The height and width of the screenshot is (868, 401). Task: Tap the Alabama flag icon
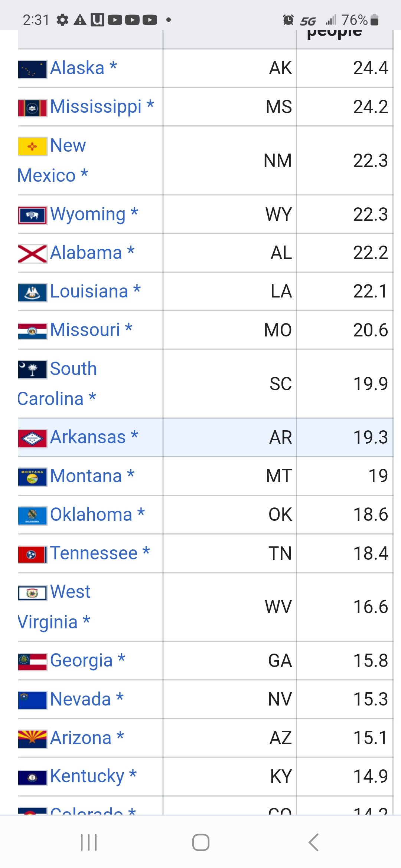click(33, 254)
